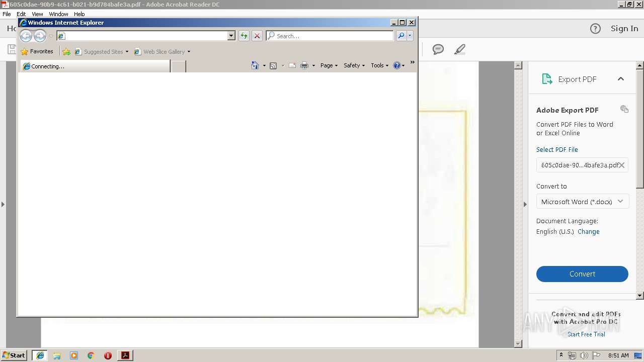Open the Acrobat File menu

coord(7,14)
